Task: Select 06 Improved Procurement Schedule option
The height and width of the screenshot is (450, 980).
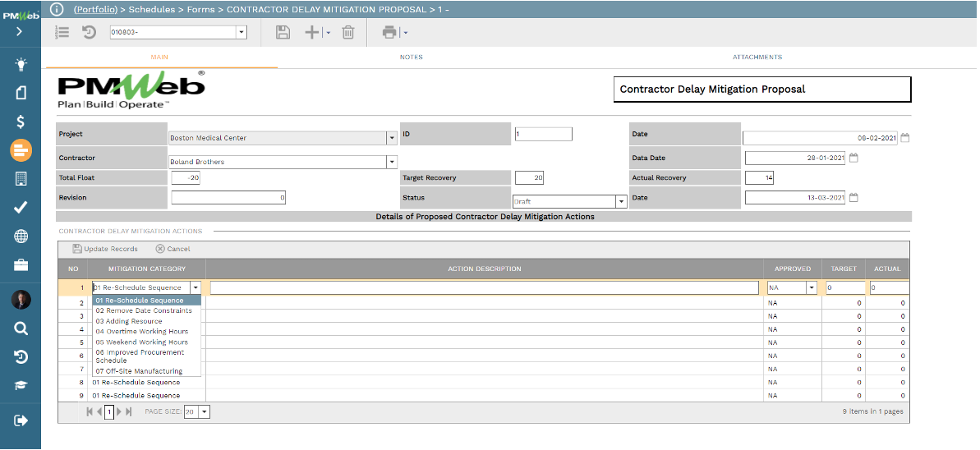Action: (147, 356)
